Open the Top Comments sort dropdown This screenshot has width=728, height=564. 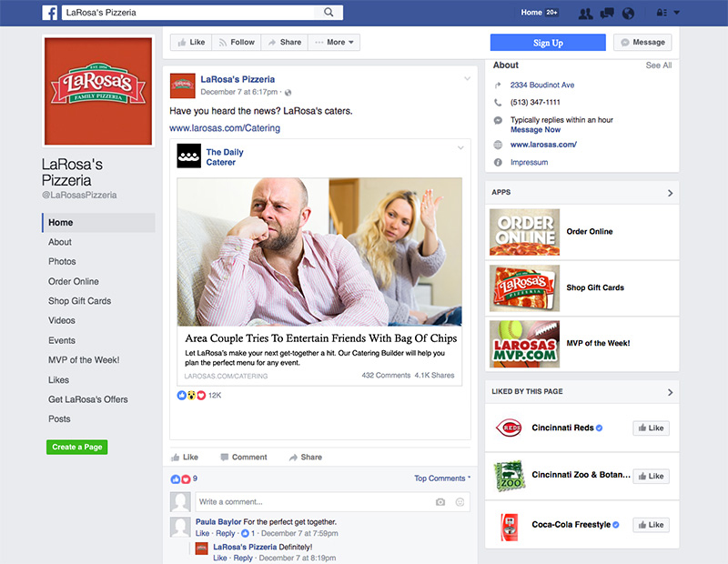pyautogui.click(x=442, y=478)
